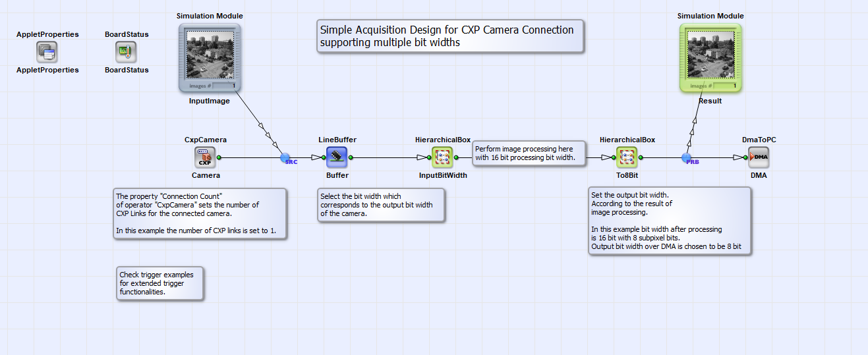The height and width of the screenshot is (355, 868).
Task: Select the design title comment box
Action: (x=450, y=36)
